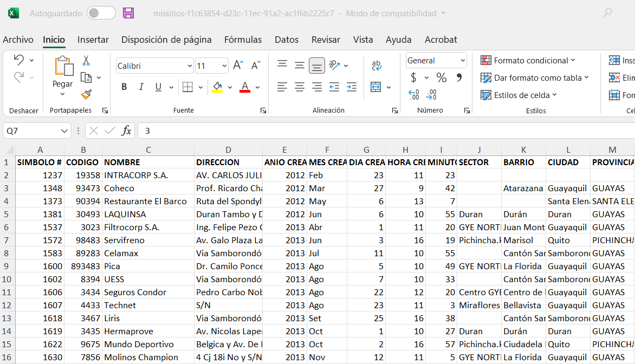
Task: Increase font size with large A icon
Action: pyautogui.click(x=238, y=65)
